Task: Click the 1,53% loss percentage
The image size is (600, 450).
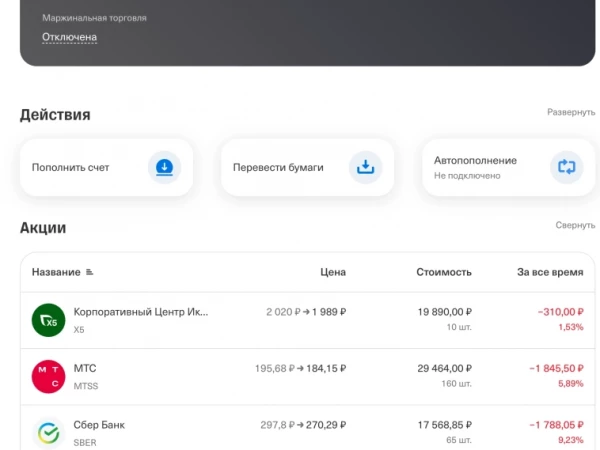Action: [x=571, y=327]
